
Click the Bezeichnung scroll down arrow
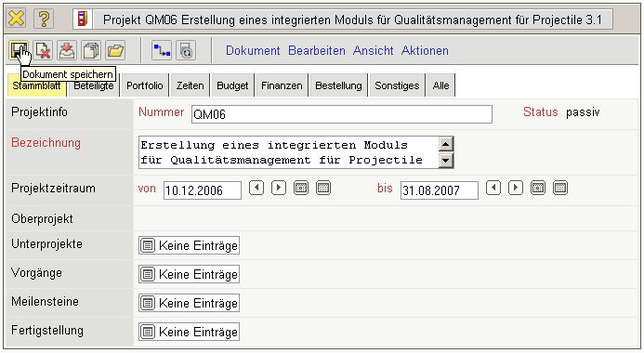point(446,161)
